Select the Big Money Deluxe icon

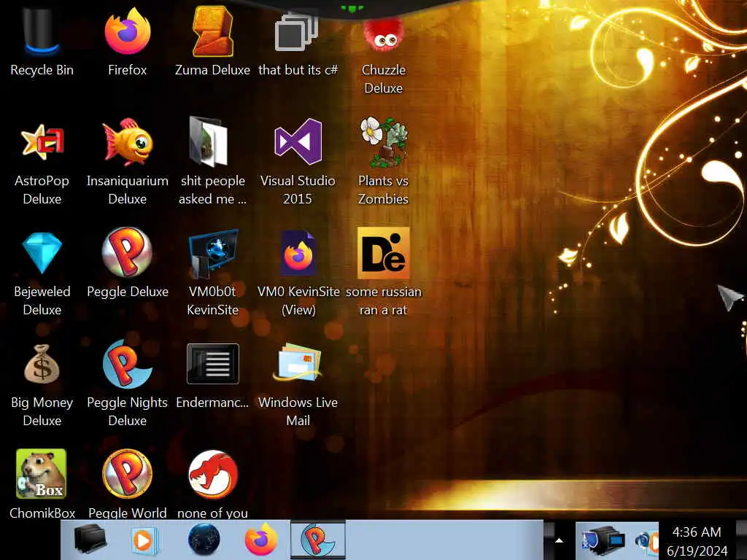click(42, 365)
